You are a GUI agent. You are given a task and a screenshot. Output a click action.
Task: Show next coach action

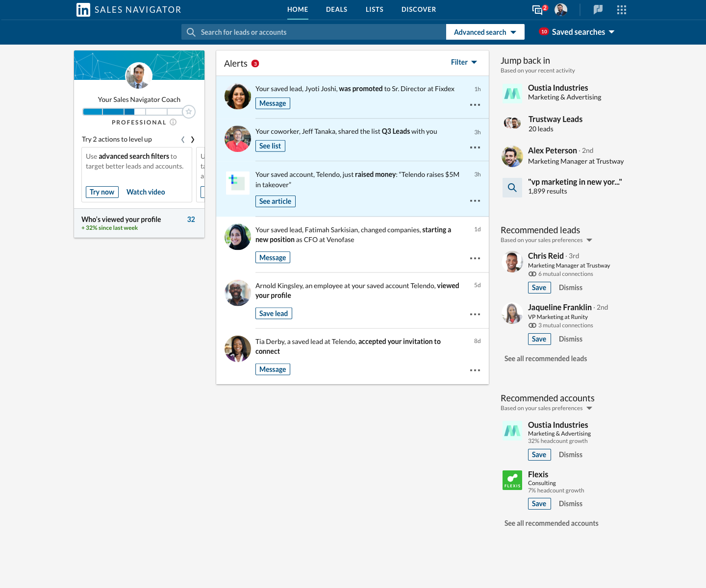click(x=193, y=140)
